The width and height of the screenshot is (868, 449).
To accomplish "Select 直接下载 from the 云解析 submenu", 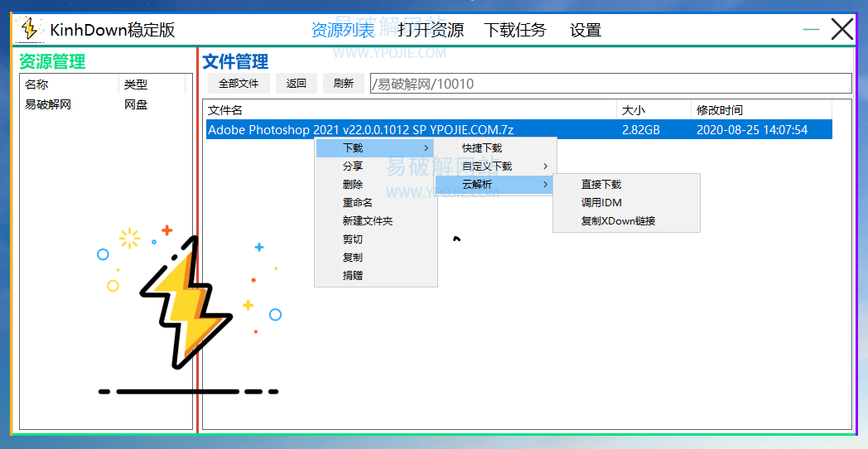I will click(626, 185).
